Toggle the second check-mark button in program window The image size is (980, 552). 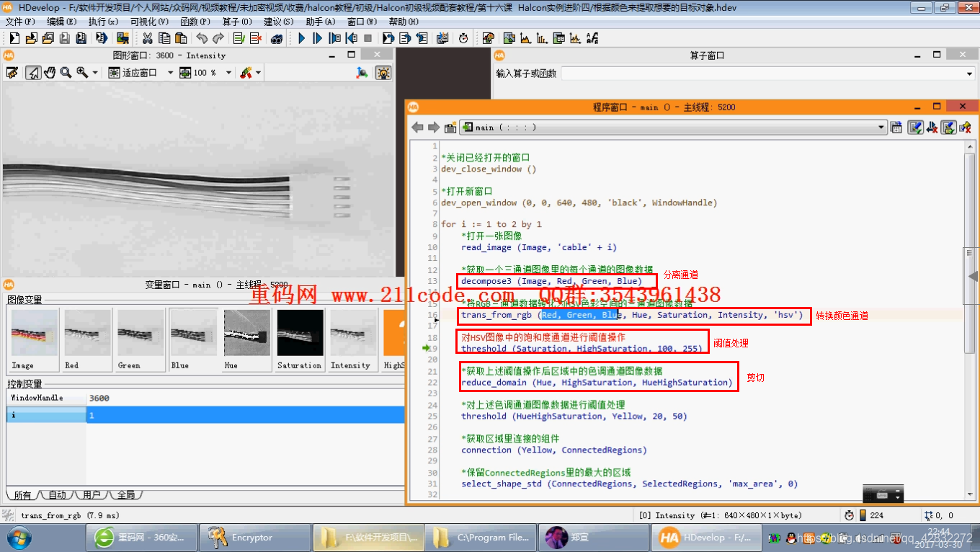pos(949,128)
